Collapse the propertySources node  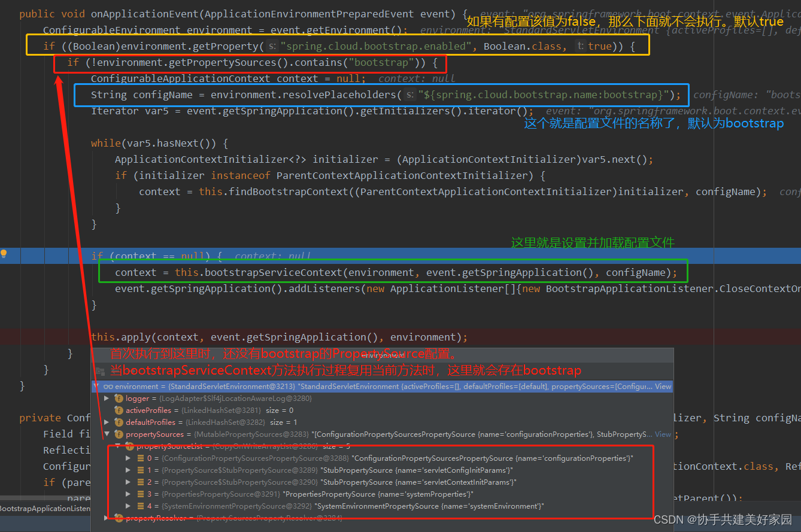click(107, 434)
